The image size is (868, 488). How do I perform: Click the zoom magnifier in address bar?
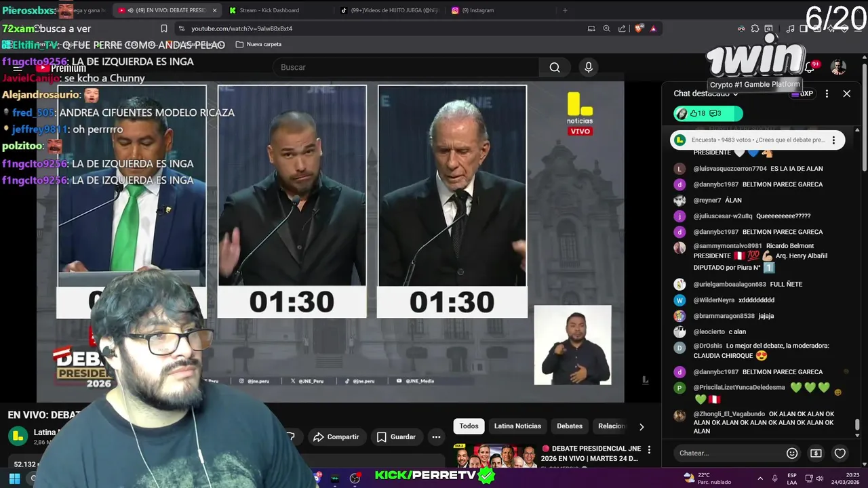[606, 28]
